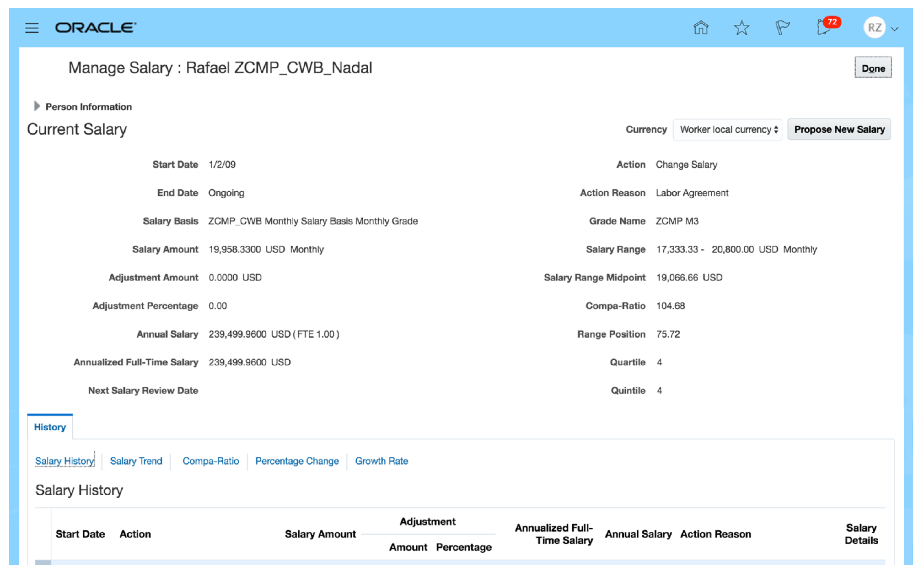Click the Annualized Full-Time Salary value 239,499.9600 USD
The height and width of the screenshot is (579, 924).
250,362
